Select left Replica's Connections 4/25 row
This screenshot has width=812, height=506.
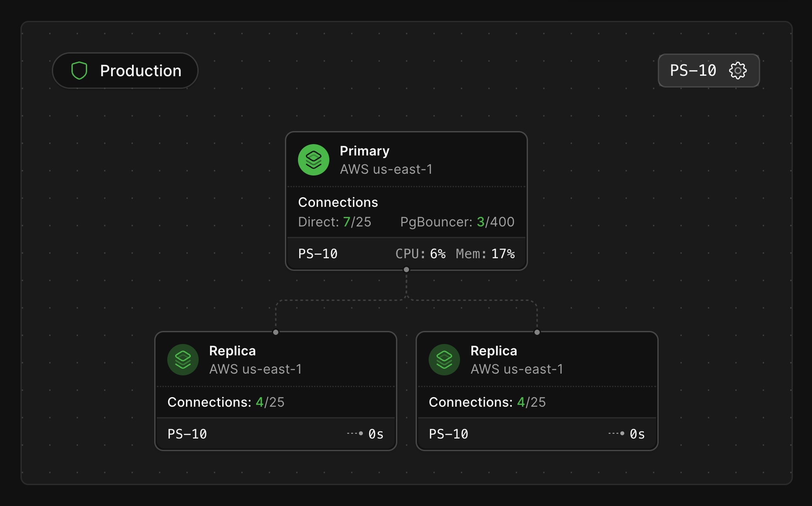coord(276,402)
